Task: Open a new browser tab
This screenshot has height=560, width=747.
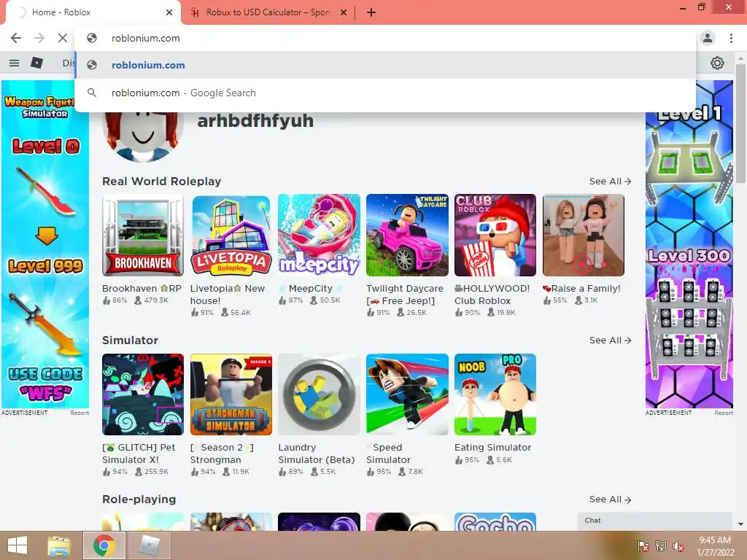Action: click(371, 12)
